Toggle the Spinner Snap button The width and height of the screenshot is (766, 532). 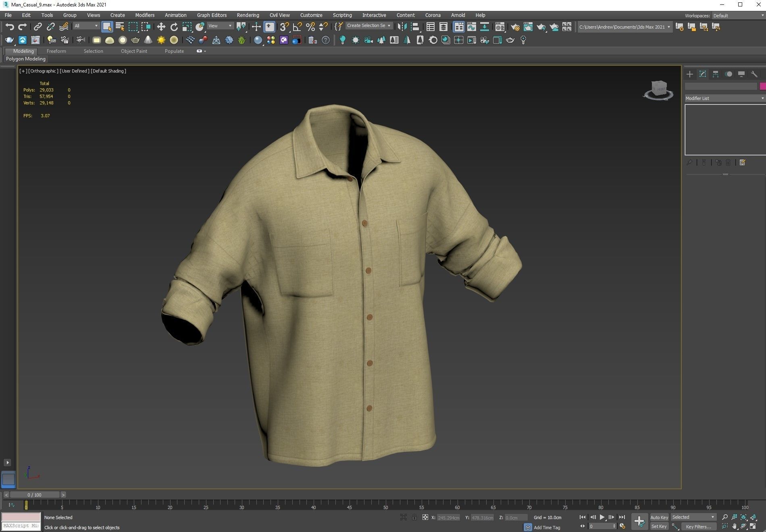[x=323, y=27]
